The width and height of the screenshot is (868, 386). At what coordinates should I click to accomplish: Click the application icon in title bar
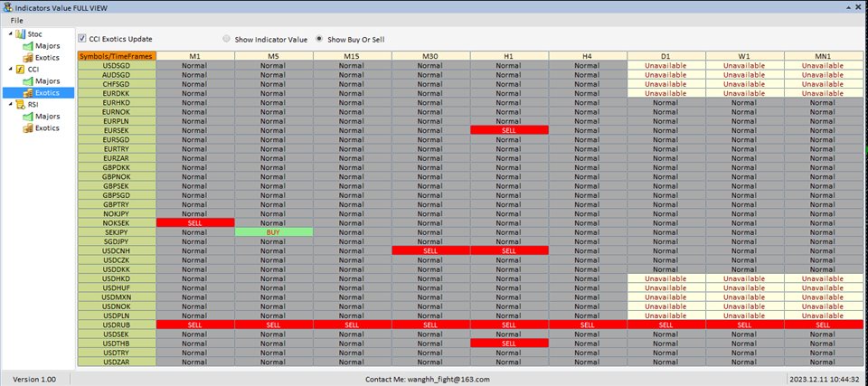[x=7, y=7]
